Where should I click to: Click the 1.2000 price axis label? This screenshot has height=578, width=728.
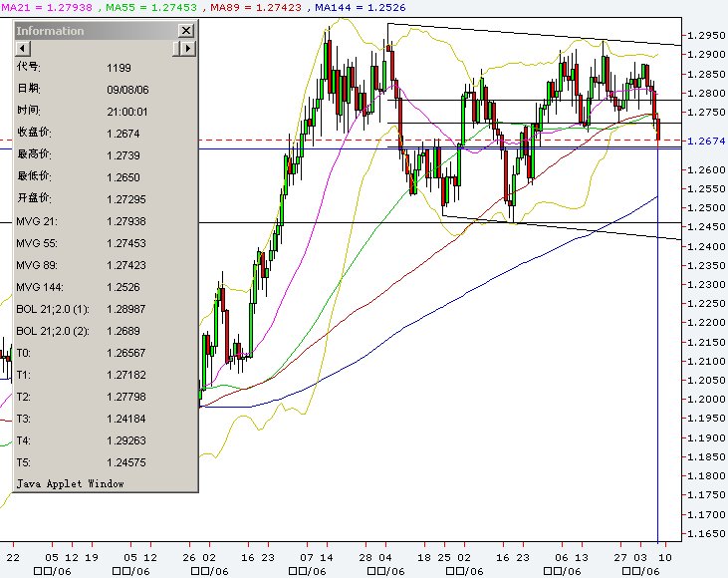point(706,399)
